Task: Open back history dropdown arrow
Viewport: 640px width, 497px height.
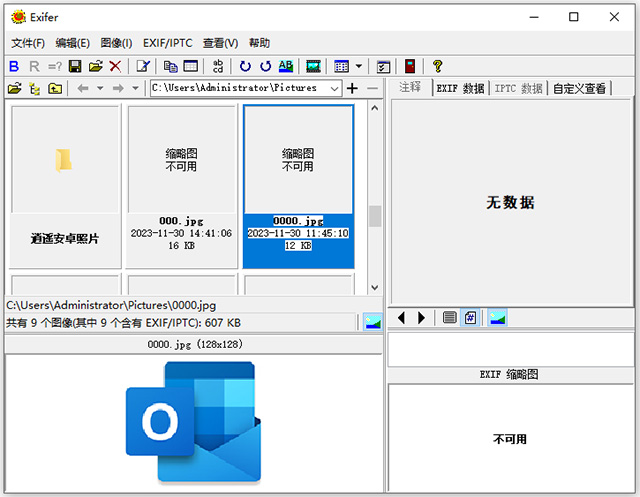Action: (x=100, y=88)
